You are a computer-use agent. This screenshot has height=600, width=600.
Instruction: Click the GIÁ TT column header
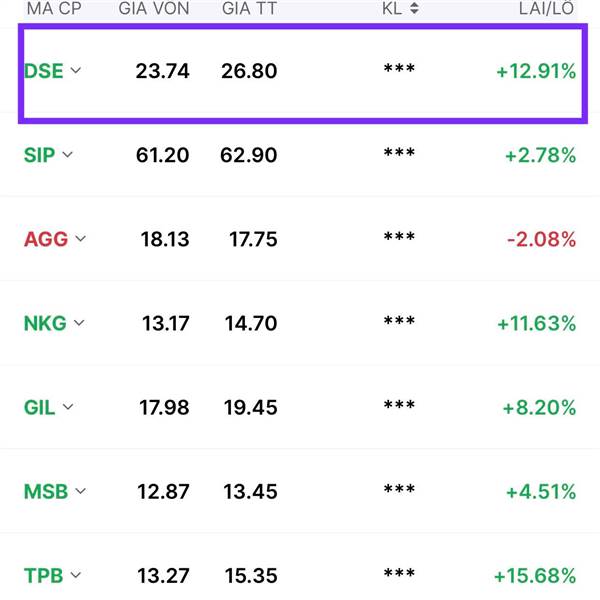tap(249, 8)
